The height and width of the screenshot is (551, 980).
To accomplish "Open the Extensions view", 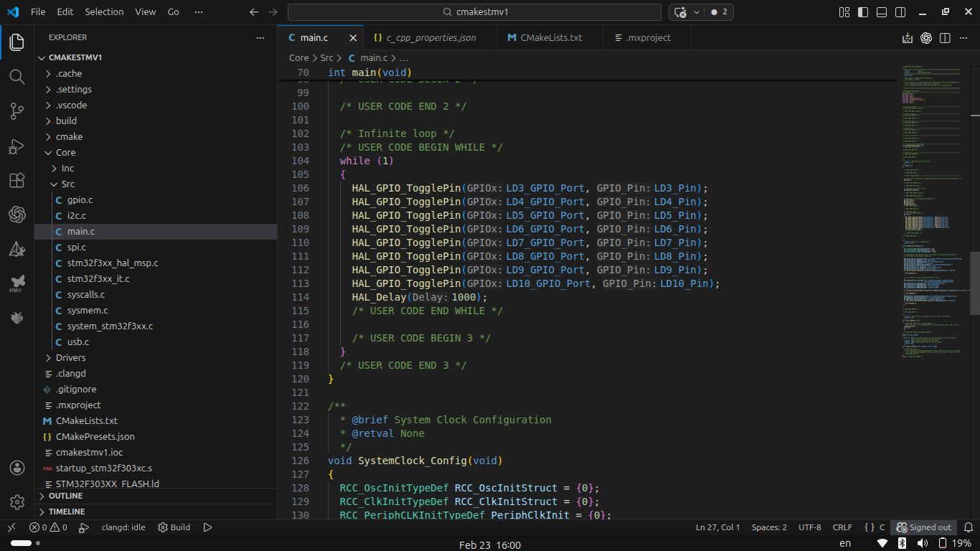I will tap(17, 181).
